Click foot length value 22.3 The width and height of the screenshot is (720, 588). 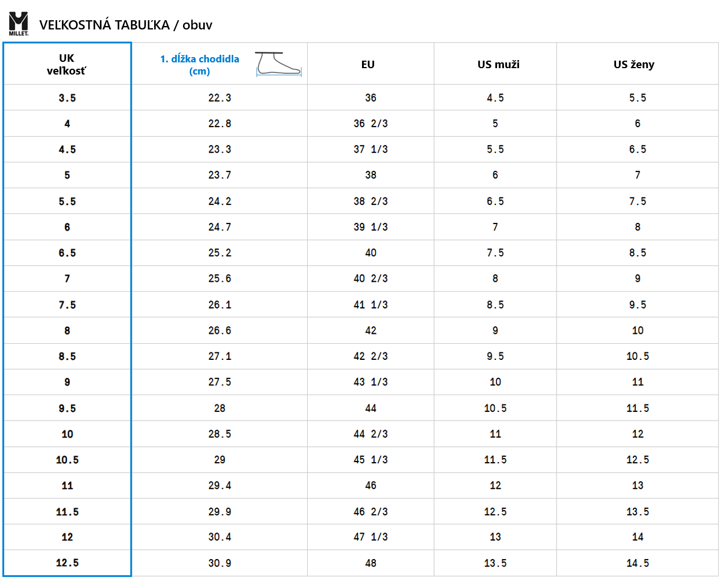tap(219, 98)
